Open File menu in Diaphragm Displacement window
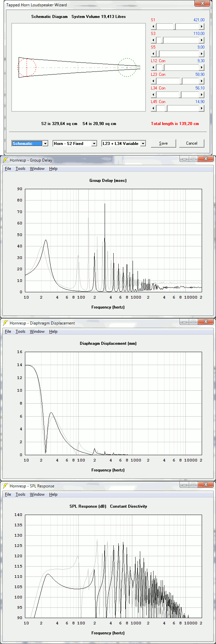 click(8, 331)
